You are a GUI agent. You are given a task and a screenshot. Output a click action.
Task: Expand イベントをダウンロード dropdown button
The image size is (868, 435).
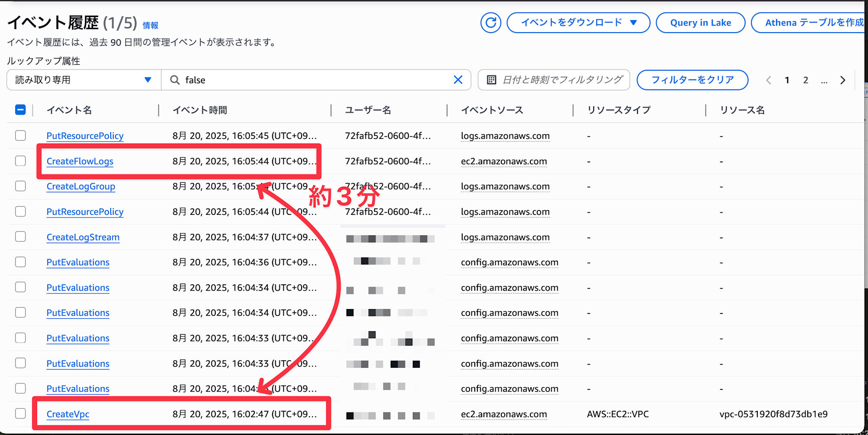pos(579,23)
